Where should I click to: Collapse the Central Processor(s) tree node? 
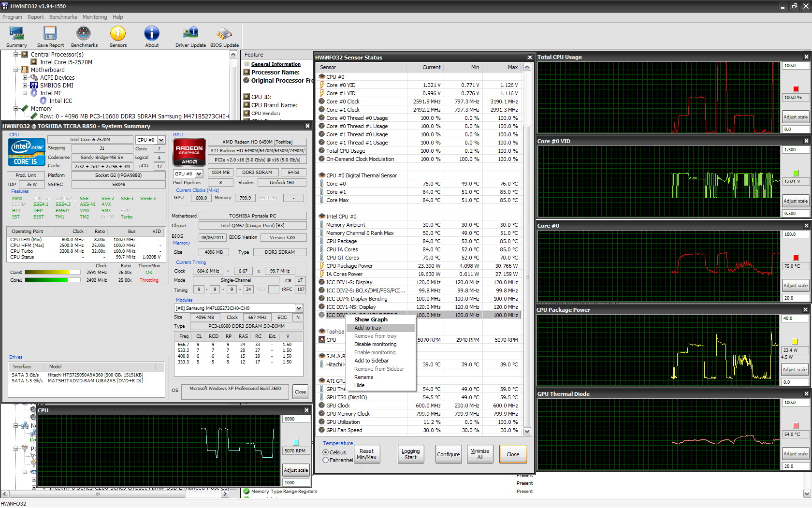16,55
